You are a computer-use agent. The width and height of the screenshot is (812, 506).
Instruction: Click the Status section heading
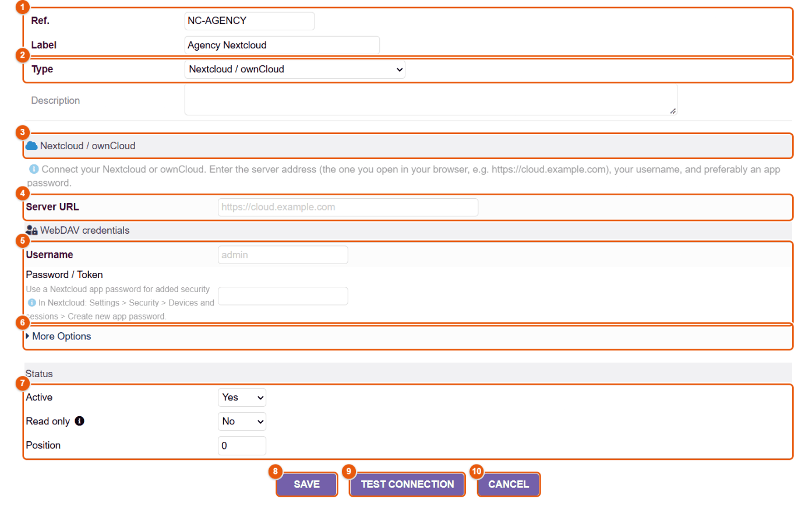tap(39, 373)
